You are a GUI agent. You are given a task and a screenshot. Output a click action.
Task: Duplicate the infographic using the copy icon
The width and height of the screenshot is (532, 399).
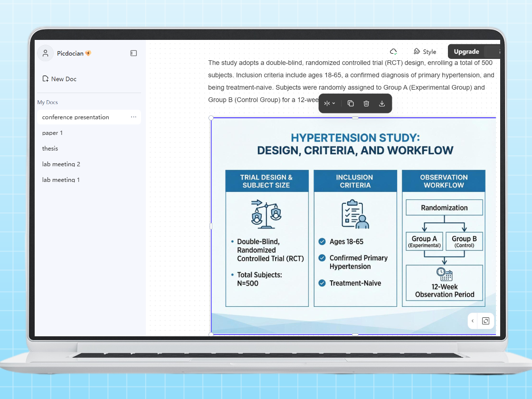point(350,103)
